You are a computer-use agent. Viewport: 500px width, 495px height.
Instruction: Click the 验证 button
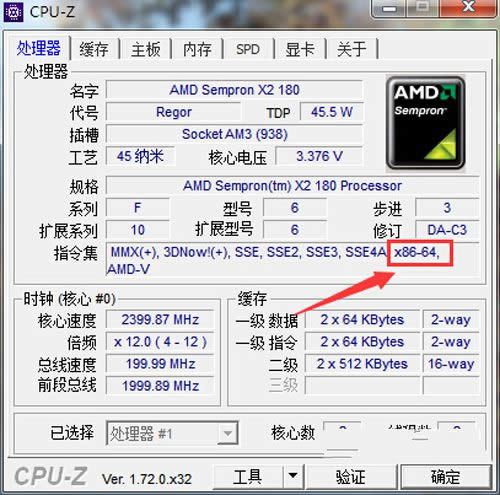(351, 477)
